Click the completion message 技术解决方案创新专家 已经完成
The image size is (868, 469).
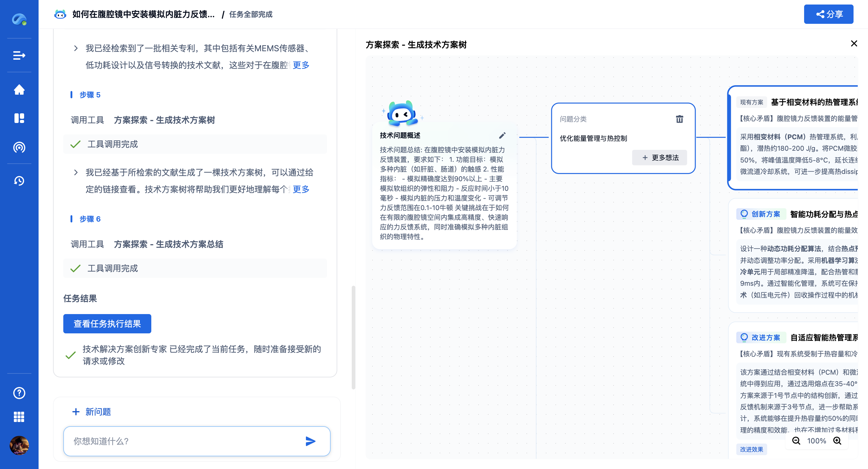pos(202,355)
